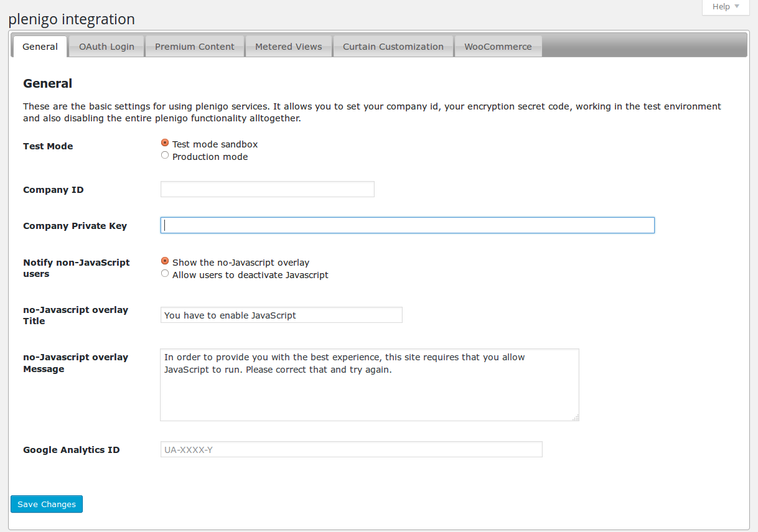The width and height of the screenshot is (758, 532).
Task: Select Production mode radio button
Action: pyautogui.click(x=165, y=156)
